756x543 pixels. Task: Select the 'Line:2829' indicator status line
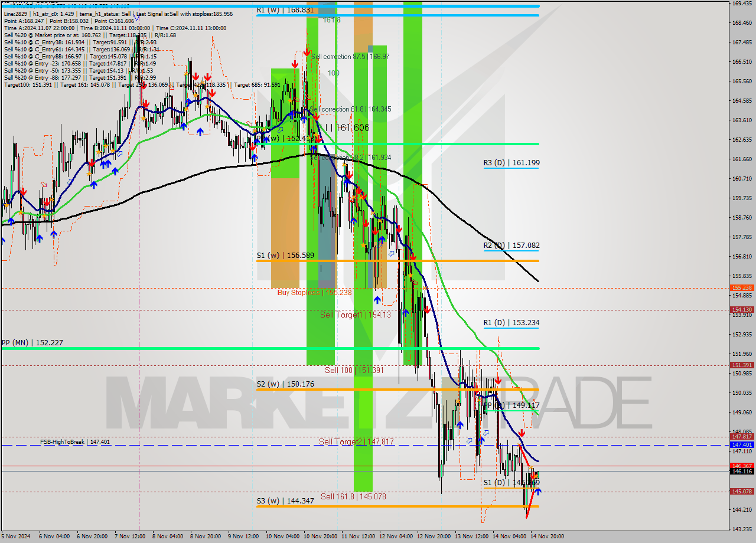pyautogui.click(x=118, y=14)
